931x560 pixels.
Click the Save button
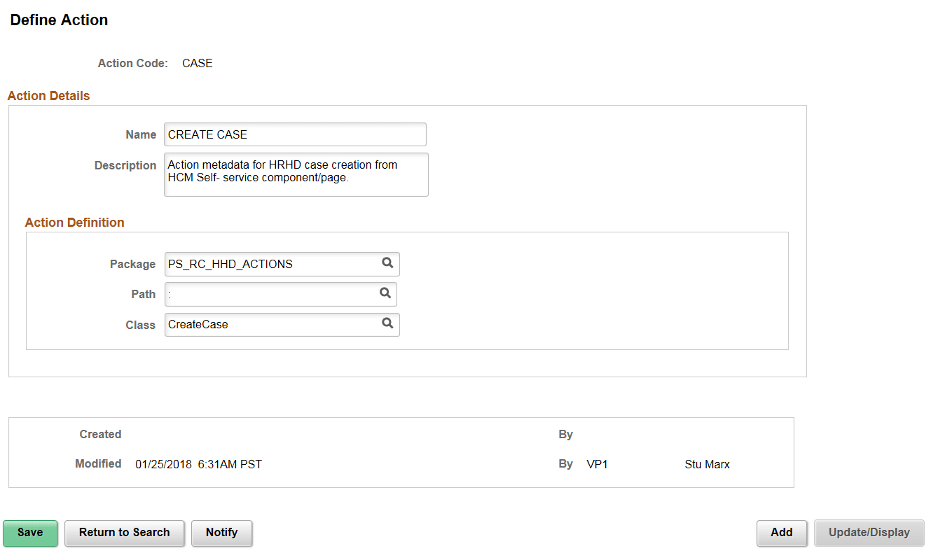29,533
